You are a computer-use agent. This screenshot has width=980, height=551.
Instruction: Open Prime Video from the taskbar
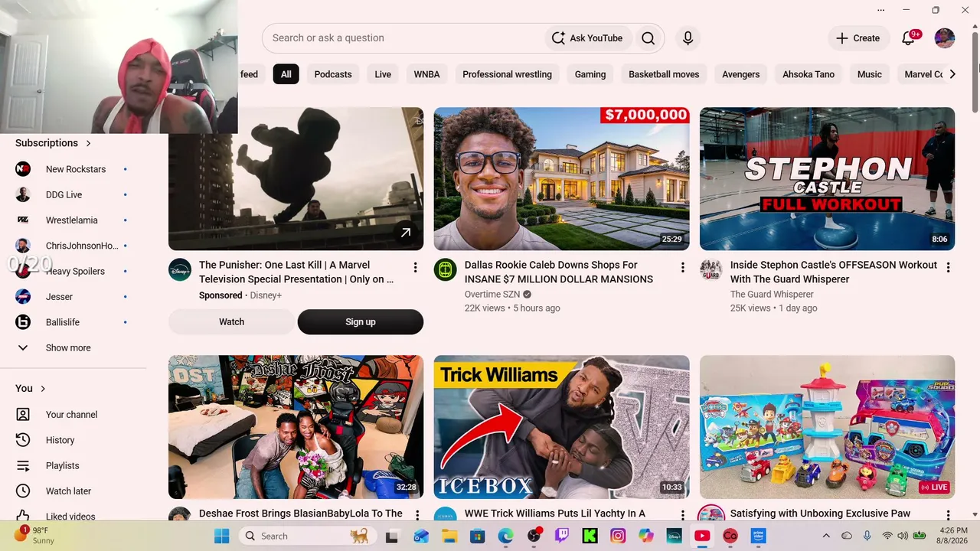758,536
